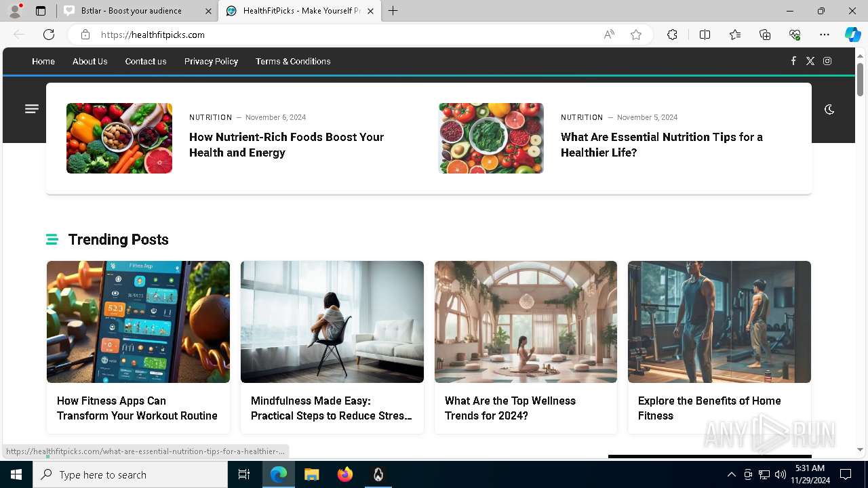This screenshot has width=868, height=488.
Task: View site information lock icon
Action: 85,35
